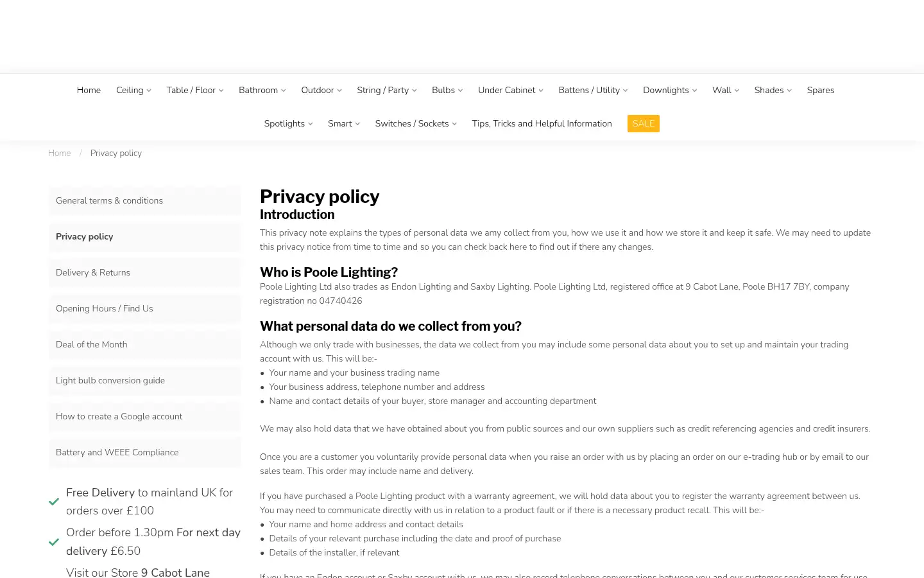Screen dimensions: 924x578
Task: Open Deal of the Month page
Action: [145, 344]
